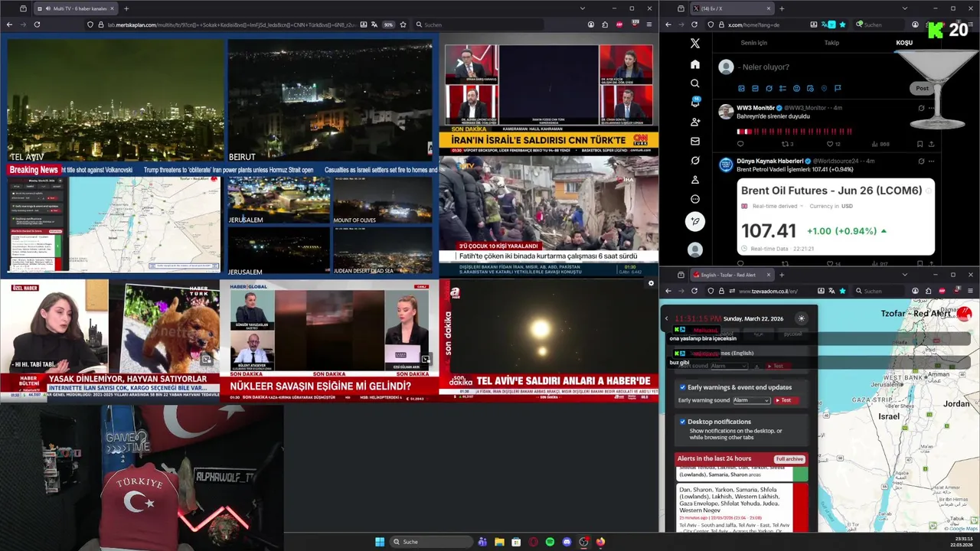Screen dimensions: 980x551
Task: Go to X Home via house icon
Action: (694, 64)
